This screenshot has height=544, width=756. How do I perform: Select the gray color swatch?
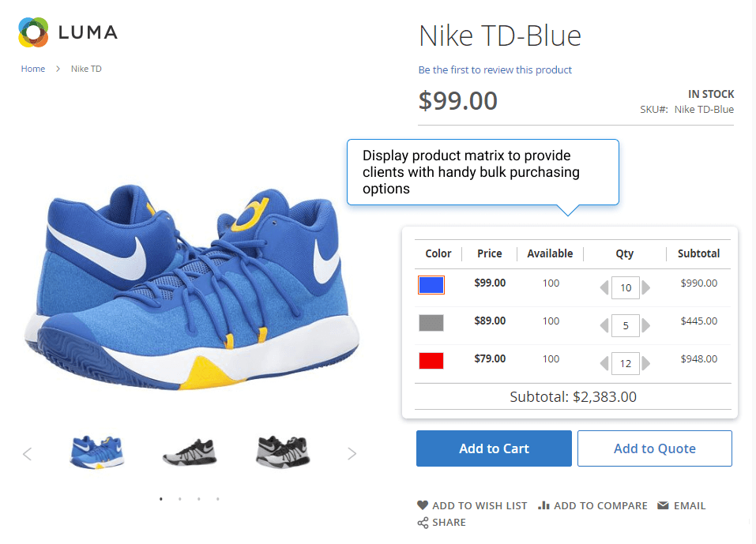(x=431, y=323)
